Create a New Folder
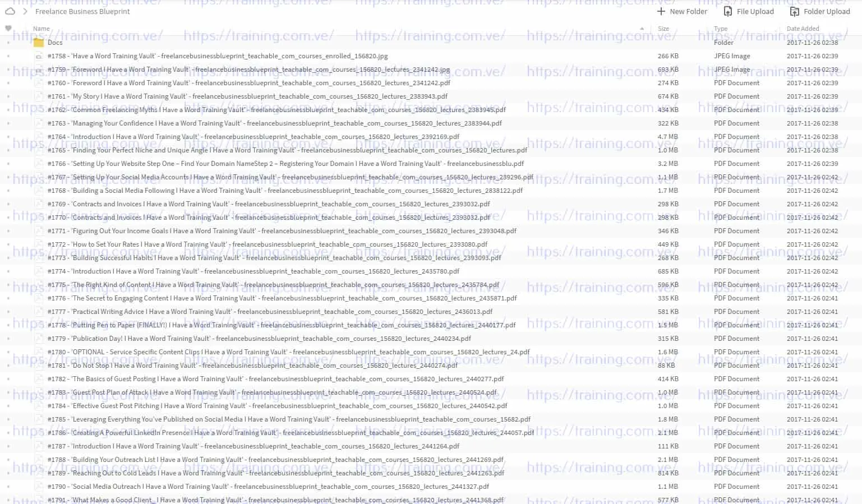This screenshot has width=862, height=504. tap(682, 11)
